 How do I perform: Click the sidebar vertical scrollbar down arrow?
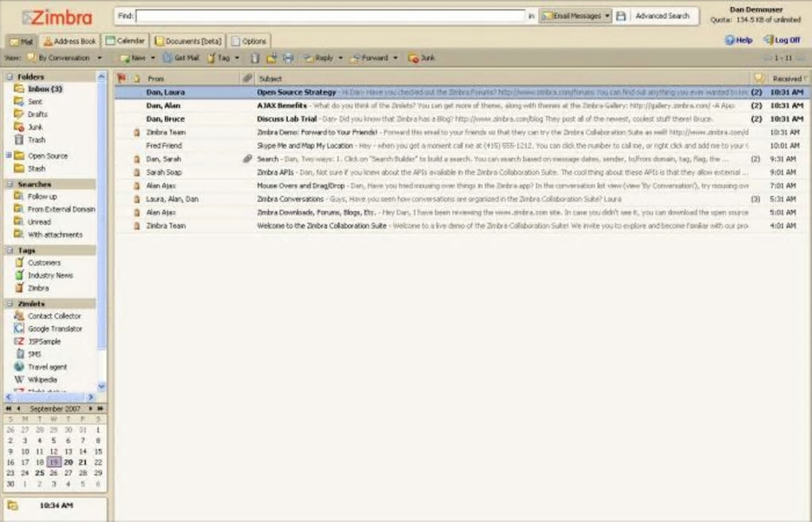[x=102, y=386]
